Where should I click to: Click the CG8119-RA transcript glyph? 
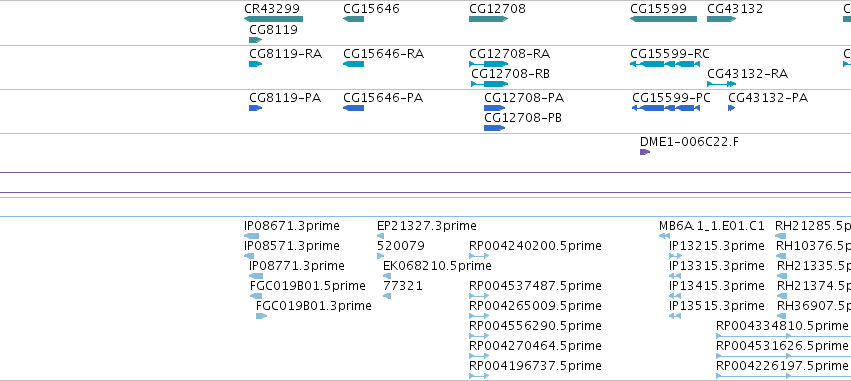pyautogui.click(x=256, y=64)
